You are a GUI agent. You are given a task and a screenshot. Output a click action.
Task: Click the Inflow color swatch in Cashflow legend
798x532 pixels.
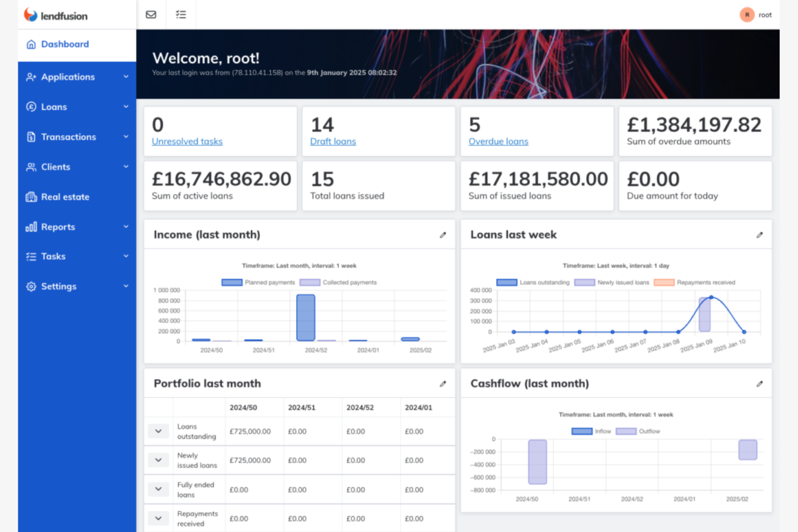(x=581, y=431)
